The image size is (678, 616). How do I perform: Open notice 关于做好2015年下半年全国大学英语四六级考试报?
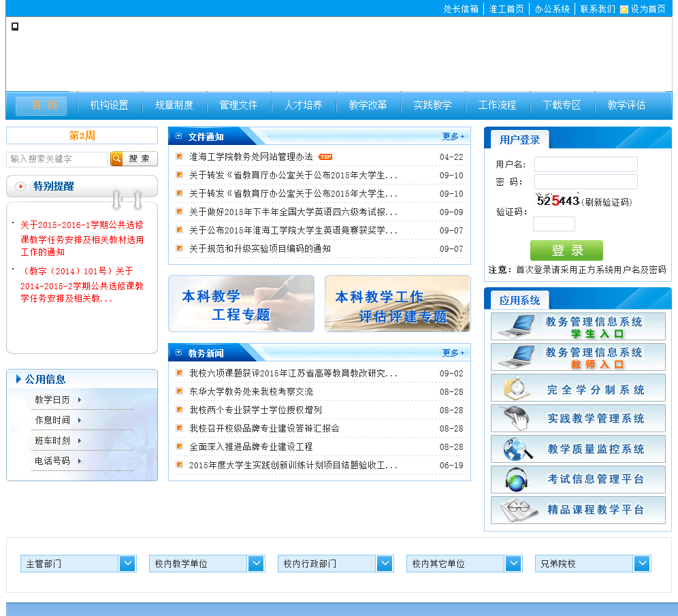(x=293, y=212)
